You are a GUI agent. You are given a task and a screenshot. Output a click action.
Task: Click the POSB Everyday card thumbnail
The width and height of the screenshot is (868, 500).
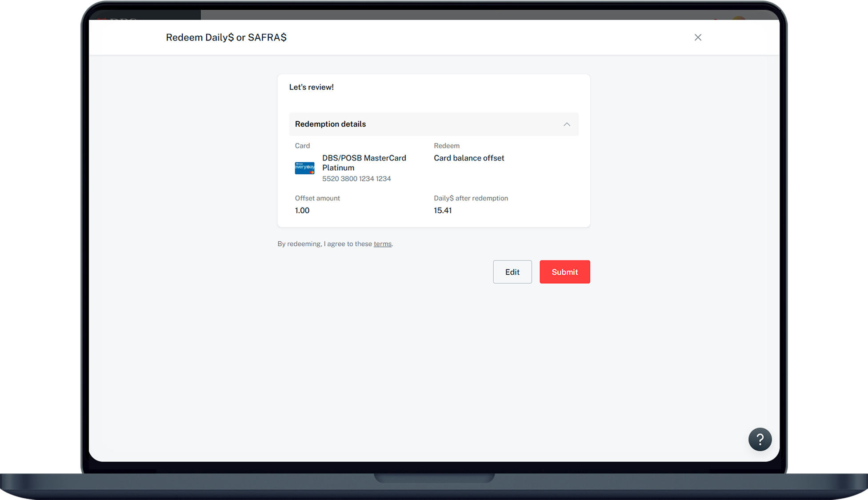click(304, 168)
